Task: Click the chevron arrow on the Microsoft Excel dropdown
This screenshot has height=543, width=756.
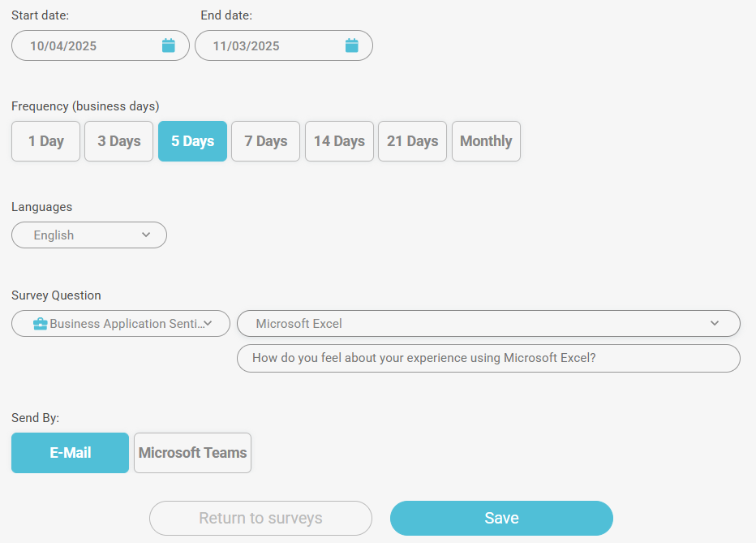Action: coord(715,324)
